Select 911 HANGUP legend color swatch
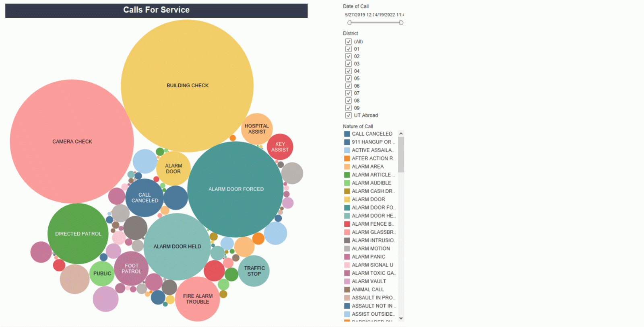 point(347,142)
